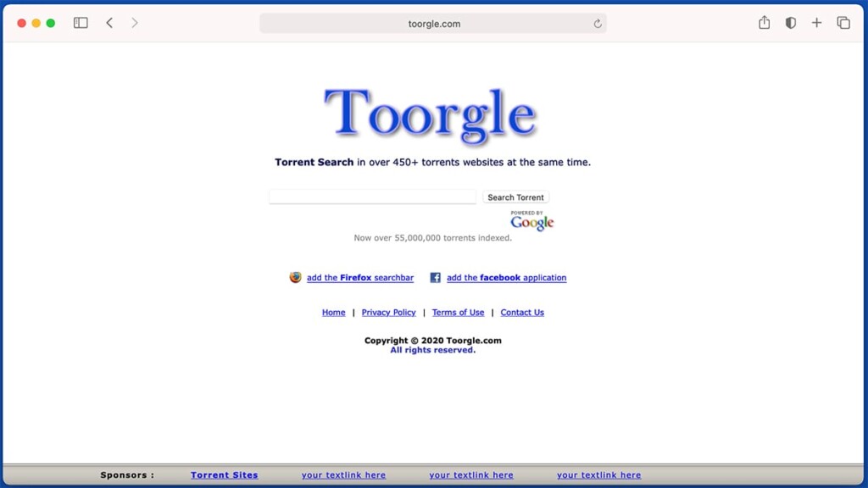Go back to the previous page
This screenshot has height=488, width=868.
[109, 23]
